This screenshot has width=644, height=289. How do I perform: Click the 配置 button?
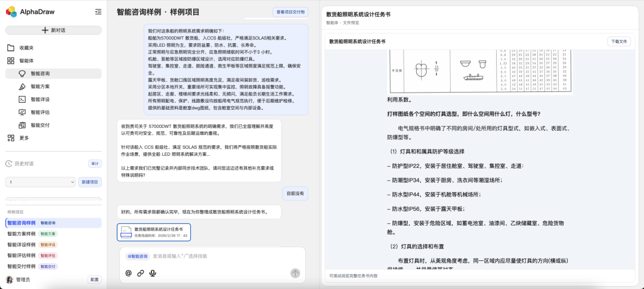(94, 279)
